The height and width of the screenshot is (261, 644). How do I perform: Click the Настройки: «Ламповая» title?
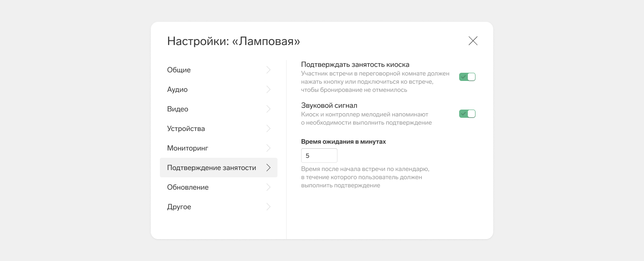(233, 41)
